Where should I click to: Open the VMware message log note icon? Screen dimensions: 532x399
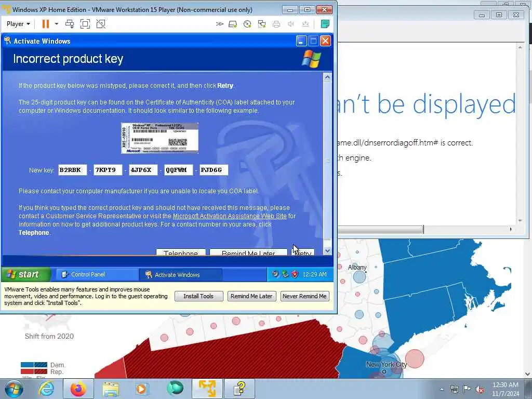[325, 24]
